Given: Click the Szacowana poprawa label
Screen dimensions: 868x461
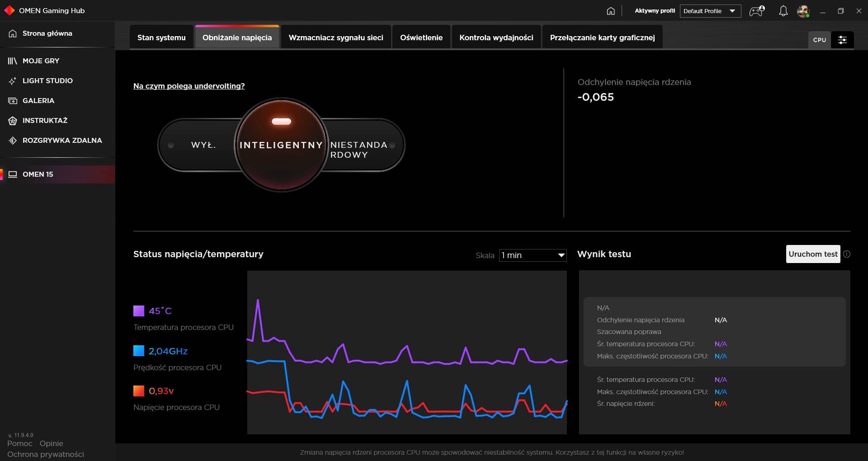Looking at the screenshot, I should coord(629,332).
